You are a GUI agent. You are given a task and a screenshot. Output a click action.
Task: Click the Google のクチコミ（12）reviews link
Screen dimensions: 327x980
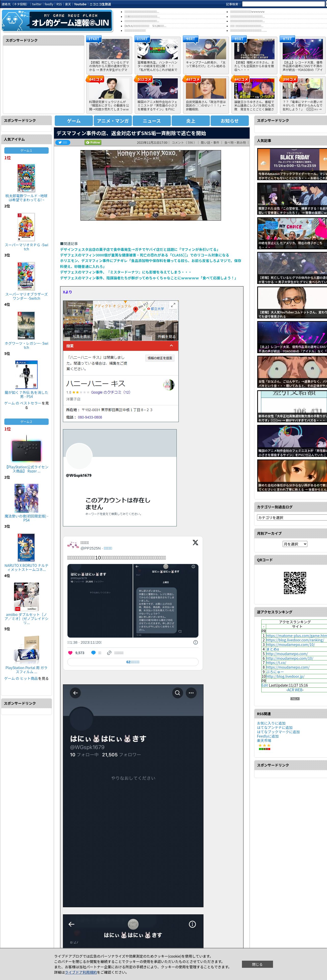tap(111, 392)
